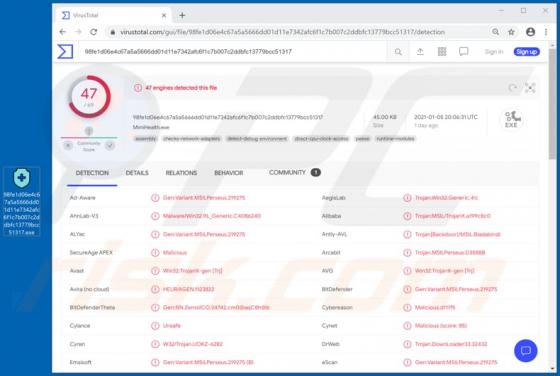Open the BEHAVIOR tab
The height and width of the screenshot is (376, 560).
tap(229, 173)
